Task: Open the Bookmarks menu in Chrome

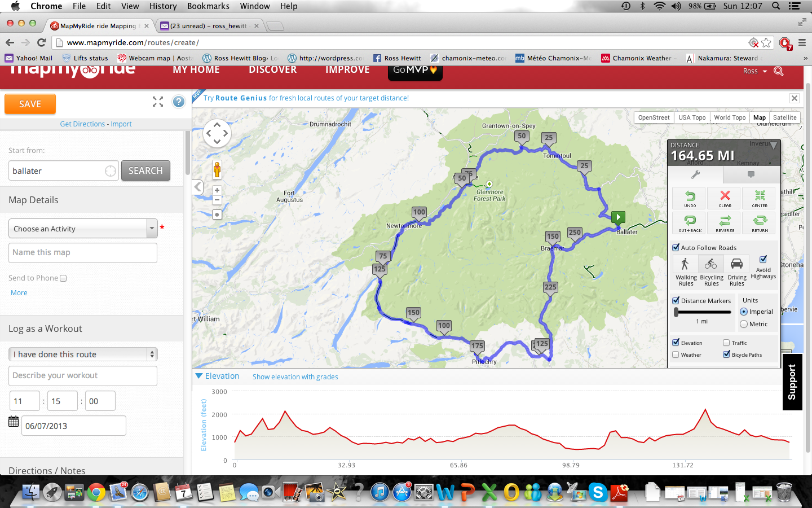Action: pyautogui.click(x=208, y=6)
